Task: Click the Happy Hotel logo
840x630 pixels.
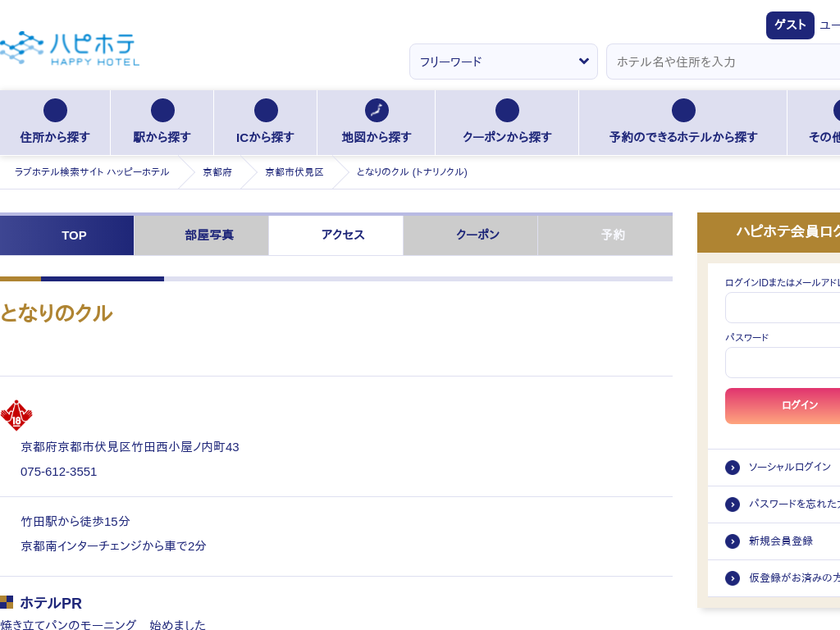Action: tap(69, 48)
